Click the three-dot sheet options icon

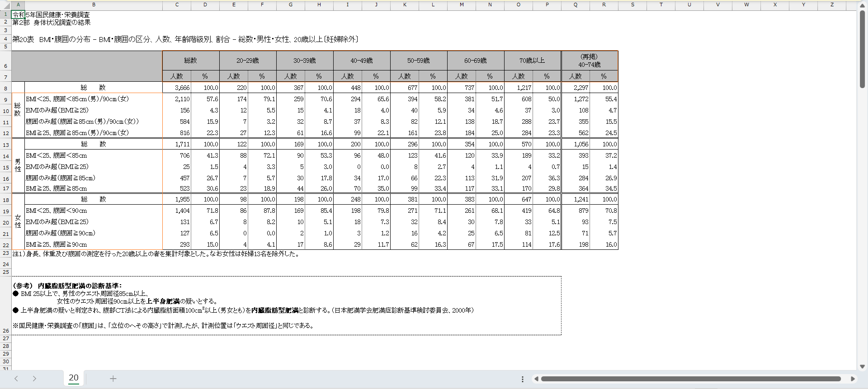point(523,379)
